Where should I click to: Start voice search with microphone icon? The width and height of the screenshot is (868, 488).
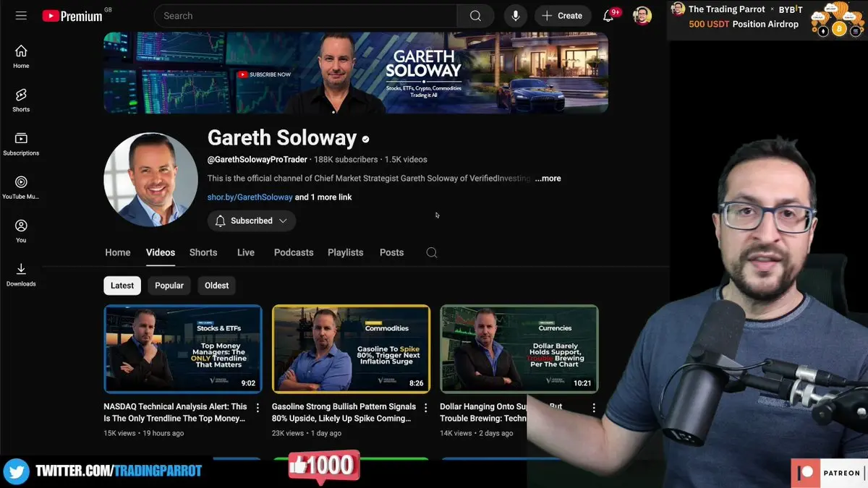(x=516, y=16)
